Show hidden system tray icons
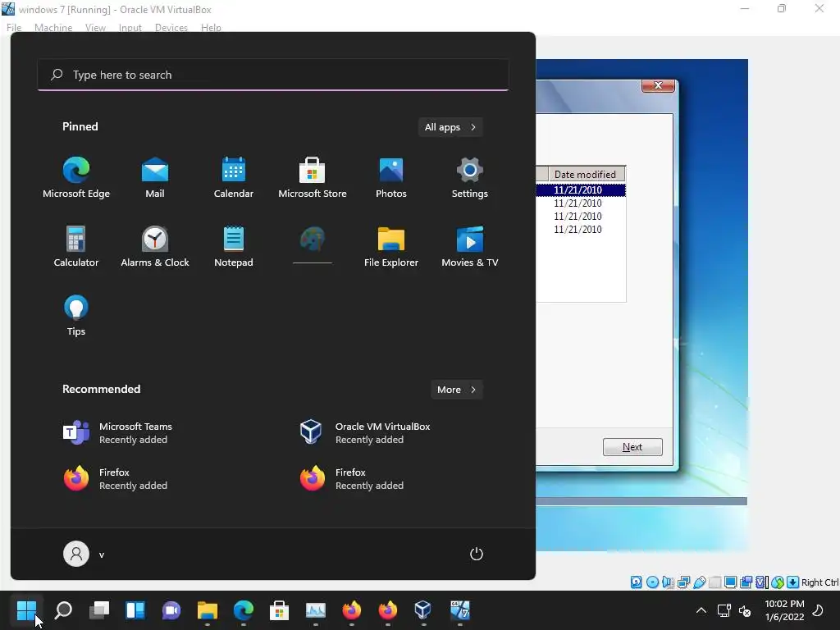Image resolution: width=840 pixels, height=630 pixels. pyautogui.click(x=701, y=610)
